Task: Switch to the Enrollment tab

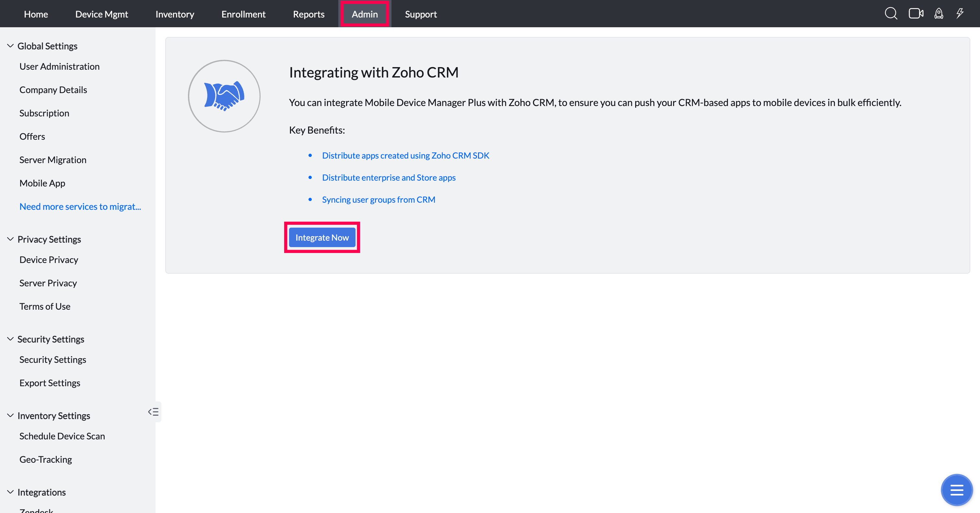Action: tap(243, 14)
